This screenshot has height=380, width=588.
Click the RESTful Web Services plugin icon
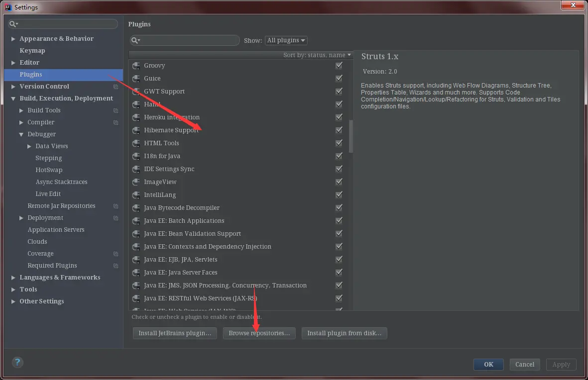coord(136,298)
